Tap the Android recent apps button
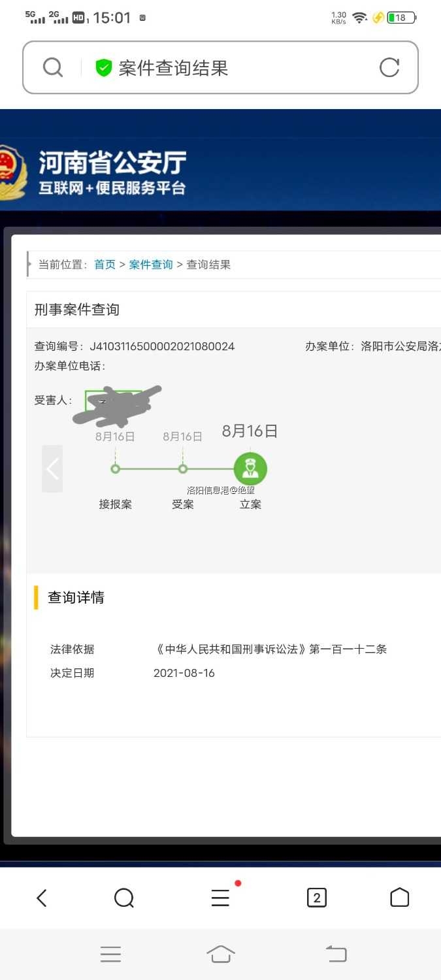441x980 pixels. [x=110, y=955]
